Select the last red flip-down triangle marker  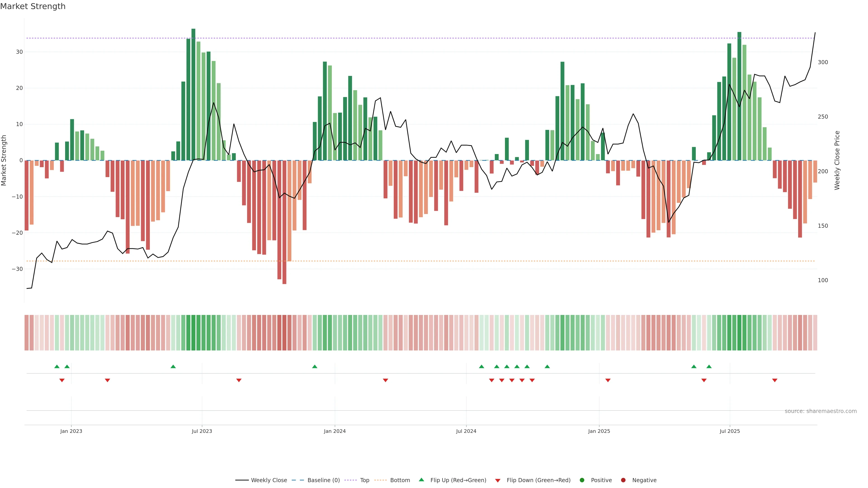775,380
